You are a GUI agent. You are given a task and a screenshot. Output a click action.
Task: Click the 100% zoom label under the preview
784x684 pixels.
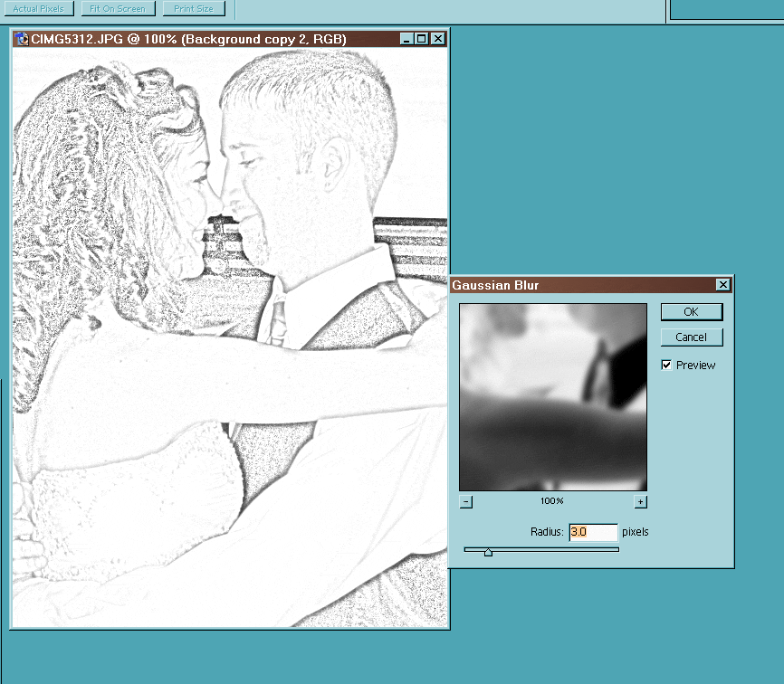click(x=552, y=501)
